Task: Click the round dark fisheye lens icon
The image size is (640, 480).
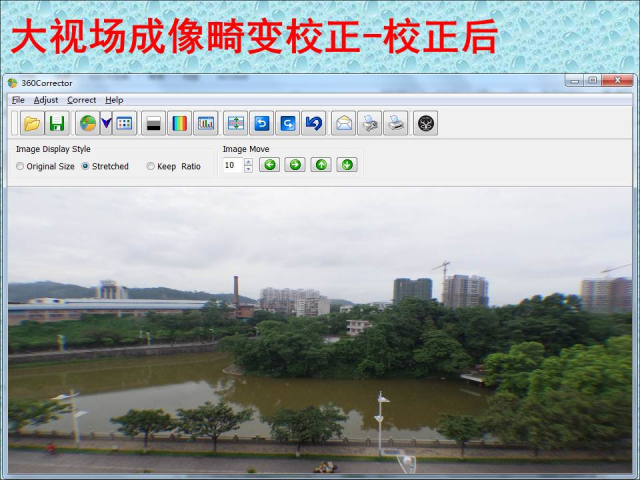Action: click(425, 123)
